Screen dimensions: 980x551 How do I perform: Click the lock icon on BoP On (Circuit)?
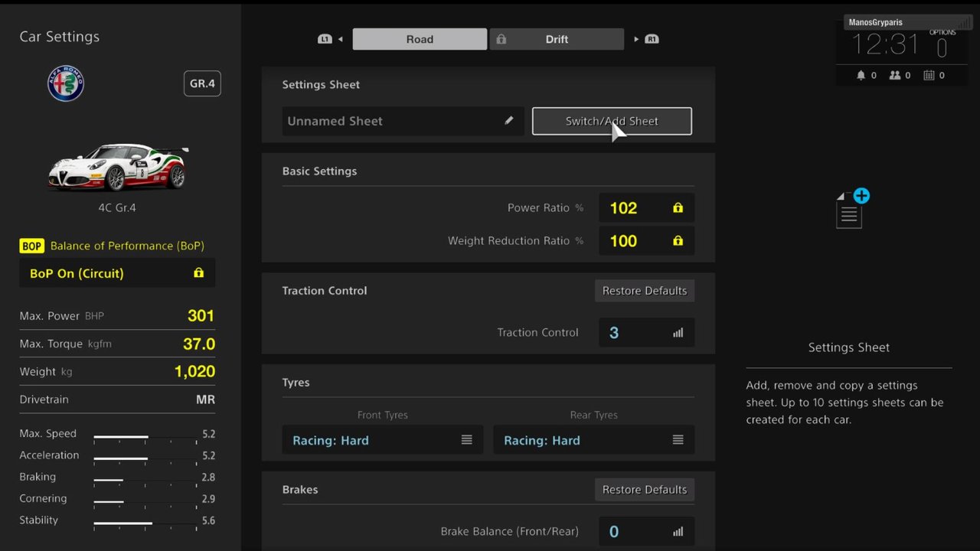(x=199, y=273)
